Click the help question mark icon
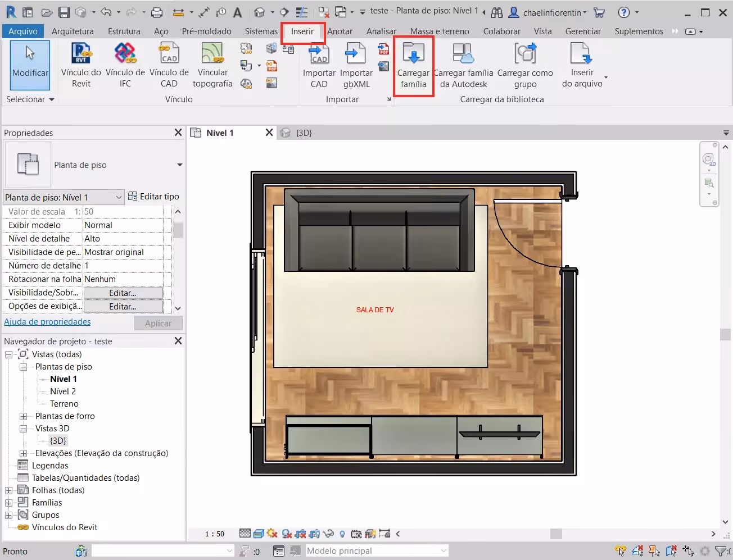Image resolution: width=733 pixels, height=560 pixels. [623, 12]
